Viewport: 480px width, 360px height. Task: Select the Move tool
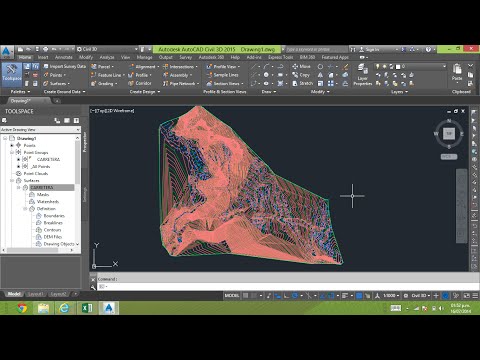click(x=301, y=66)
